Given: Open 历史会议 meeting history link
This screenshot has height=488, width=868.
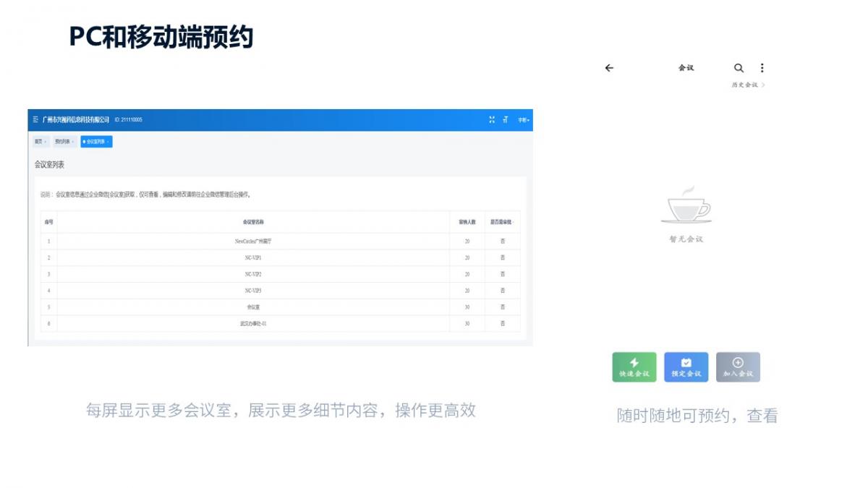Looking at the screenshot, I should coord(747,85).
